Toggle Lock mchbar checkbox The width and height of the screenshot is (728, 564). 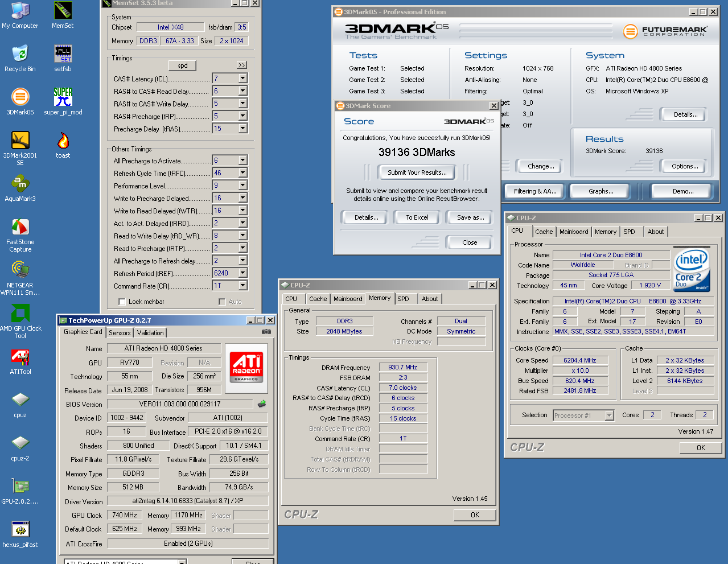pyautogui.click(x=122, y=302)
